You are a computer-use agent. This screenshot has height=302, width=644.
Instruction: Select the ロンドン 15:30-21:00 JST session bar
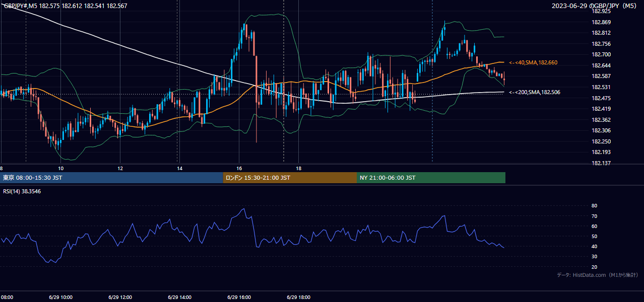290,178
